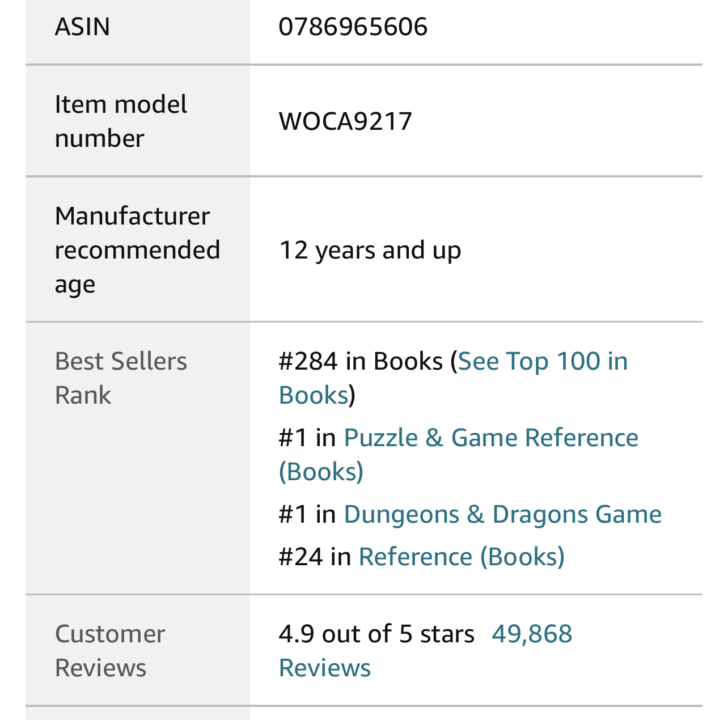Click the Customer Reviews row label
Screen dimensions: 728x720
(110, 651)
